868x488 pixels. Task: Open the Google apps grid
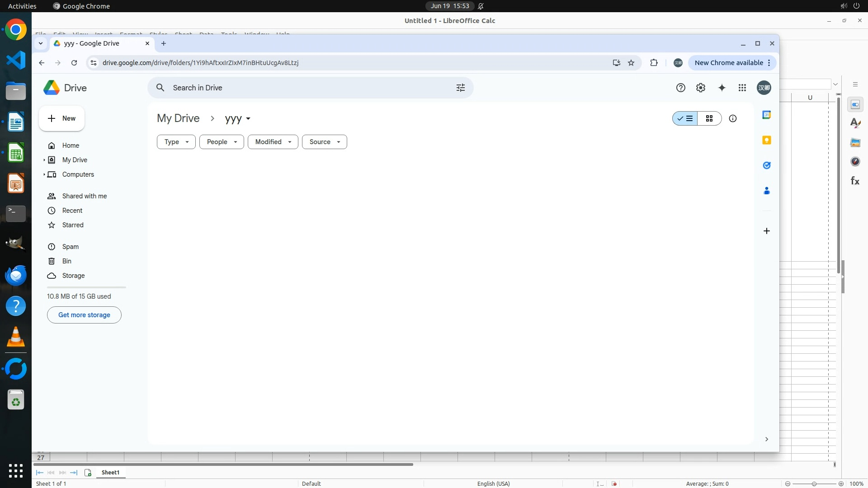tap(742, 88)
